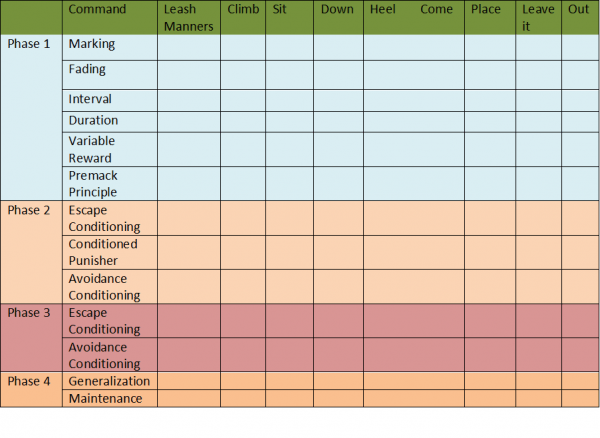Select the Leash Manners header cell
The image size is (600, 438).
pyautogui.click(x=188, y=18)
